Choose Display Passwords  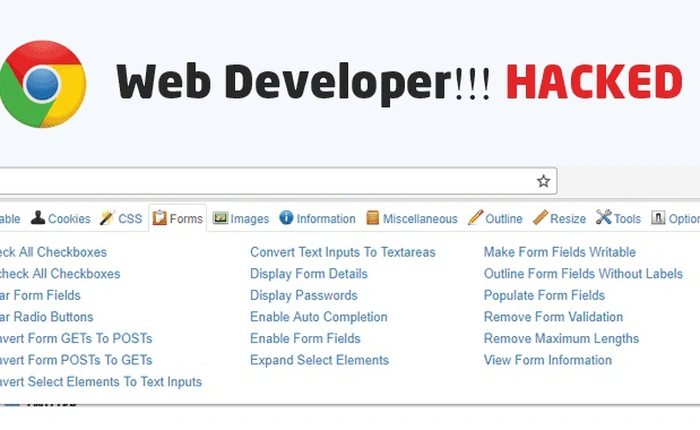pos(304,295)
